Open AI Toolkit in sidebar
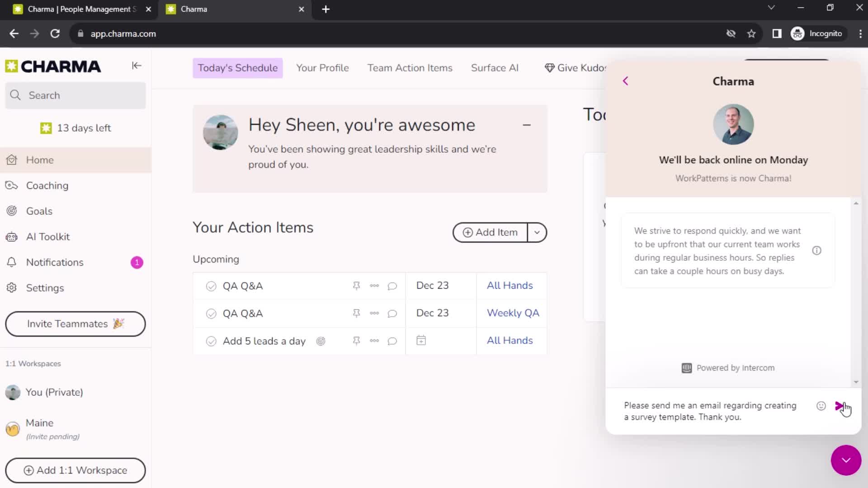This screenshot has height=488, width=868. [75, 237]
